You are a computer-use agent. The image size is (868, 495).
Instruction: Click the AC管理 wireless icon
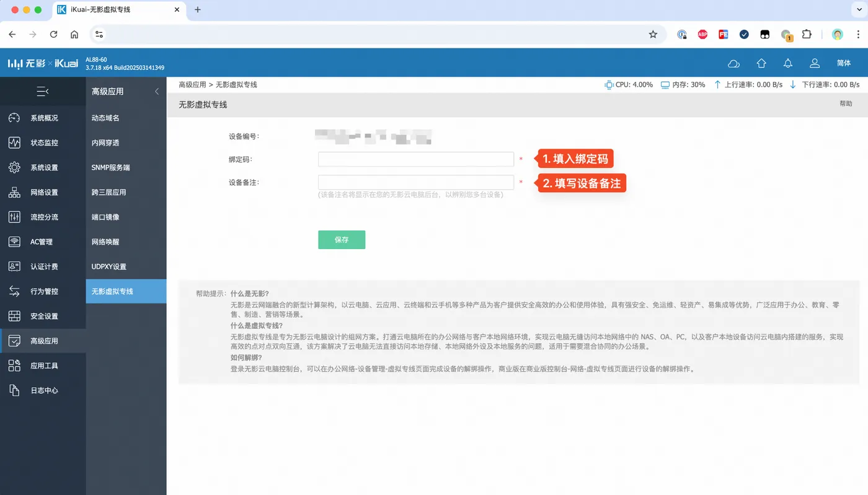[14, 242]
